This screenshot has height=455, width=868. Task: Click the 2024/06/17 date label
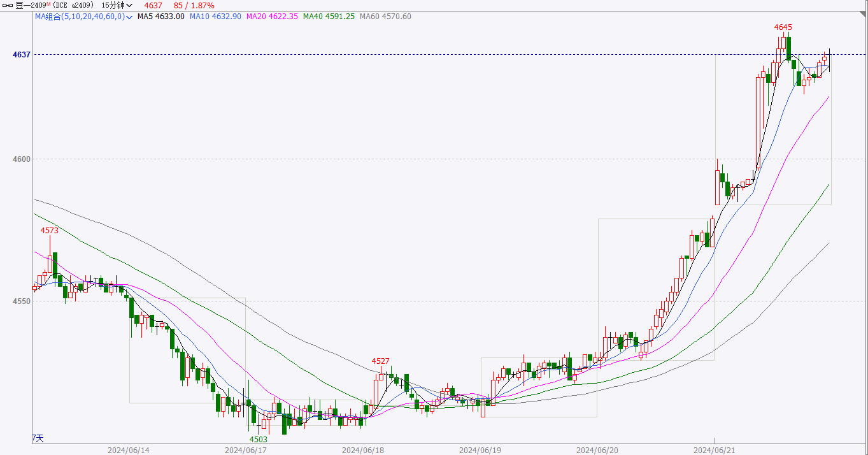tap(246, 450)
